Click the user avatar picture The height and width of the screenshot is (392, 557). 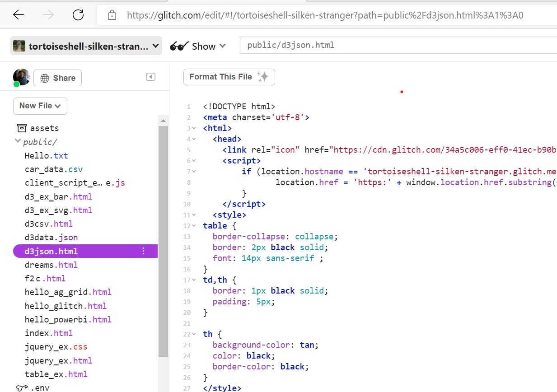[21, 77]
